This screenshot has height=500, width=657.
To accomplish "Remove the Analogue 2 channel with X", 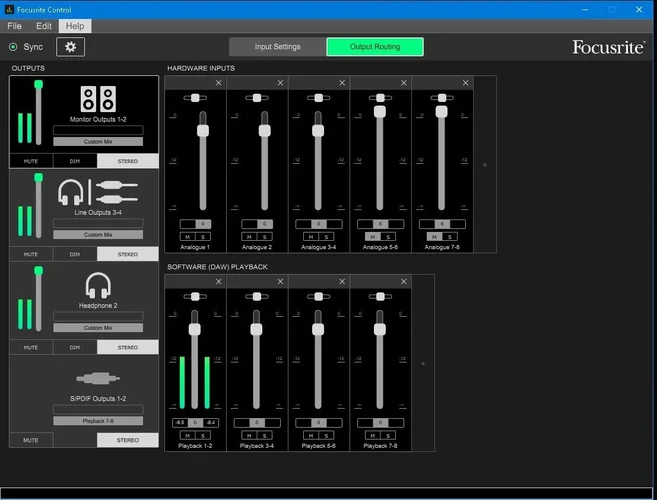I will coord(280,83).
